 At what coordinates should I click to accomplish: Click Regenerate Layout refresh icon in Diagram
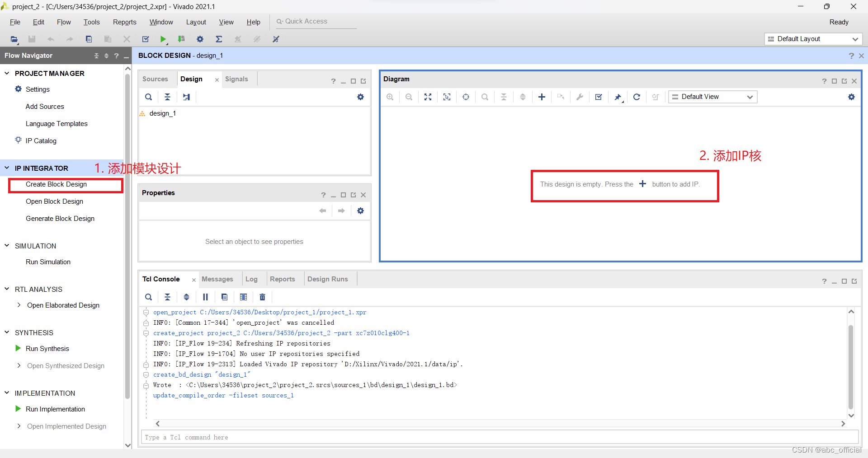click(637, 97)
